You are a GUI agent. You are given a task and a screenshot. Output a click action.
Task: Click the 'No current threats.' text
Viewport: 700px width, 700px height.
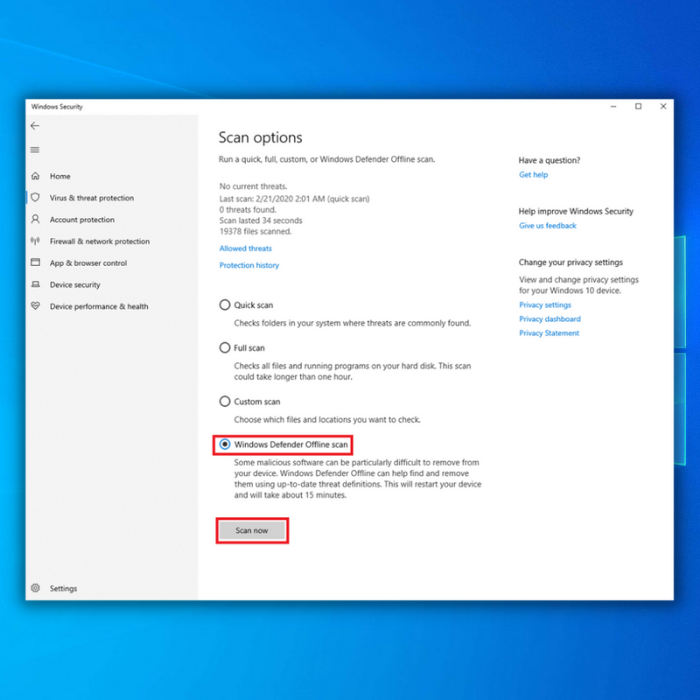253,186
